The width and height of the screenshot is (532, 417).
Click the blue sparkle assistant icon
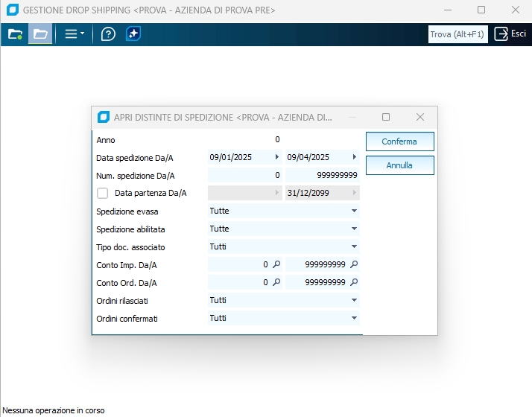tap(133, 34)
